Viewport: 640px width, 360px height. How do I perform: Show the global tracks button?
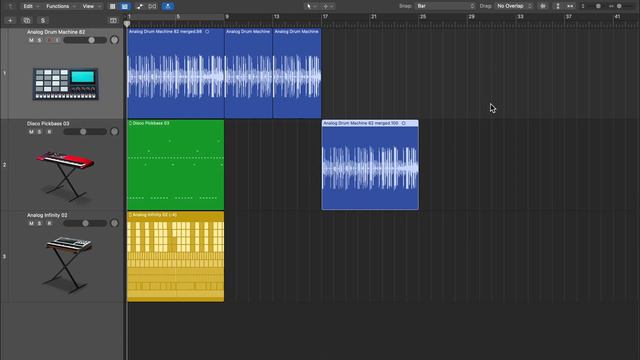click(x=113, y=20)
